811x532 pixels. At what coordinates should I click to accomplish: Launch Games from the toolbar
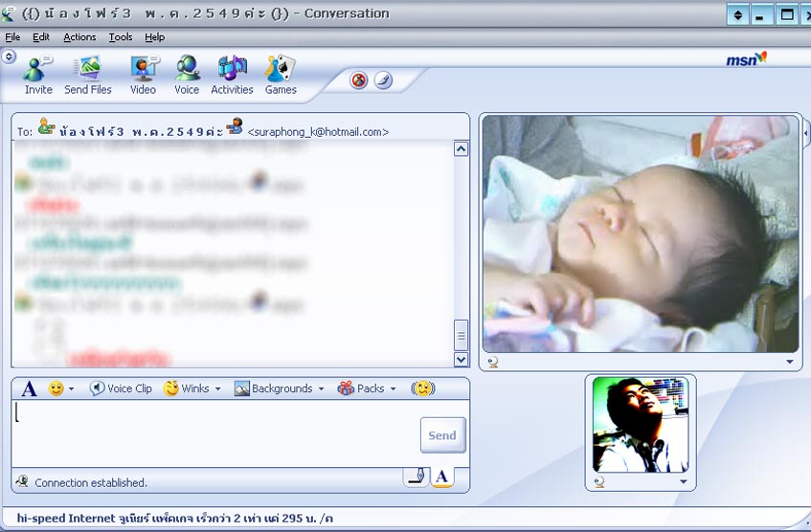coord(281,75)
